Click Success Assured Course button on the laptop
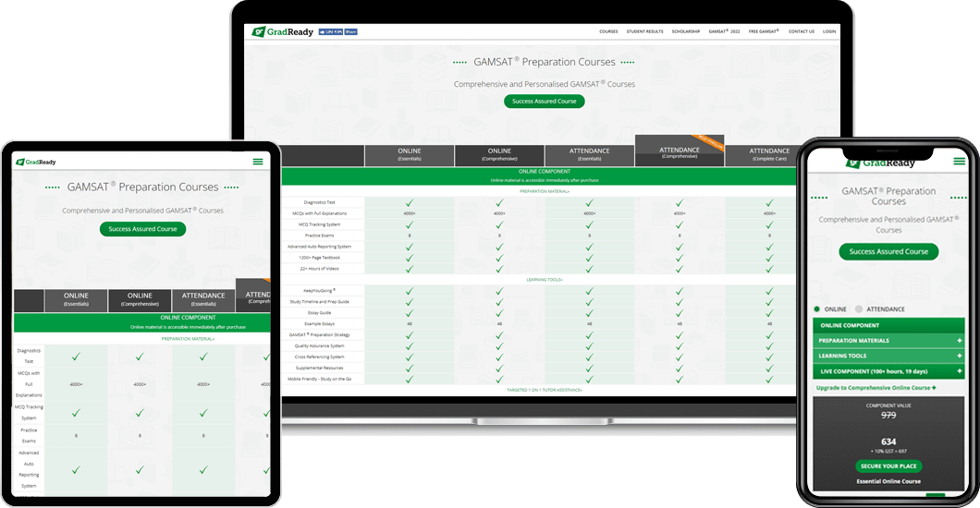980x508 pixels. (x=545, y=101)
